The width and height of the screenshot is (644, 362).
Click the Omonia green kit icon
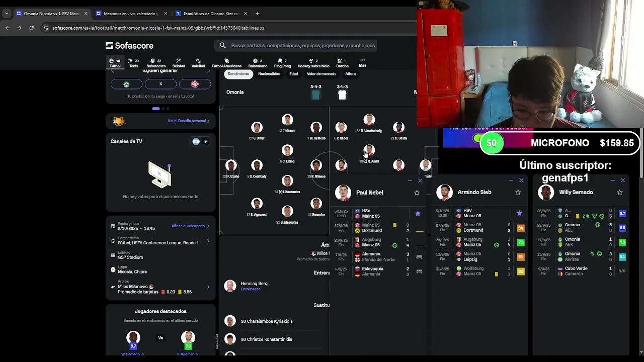[315, 95]
